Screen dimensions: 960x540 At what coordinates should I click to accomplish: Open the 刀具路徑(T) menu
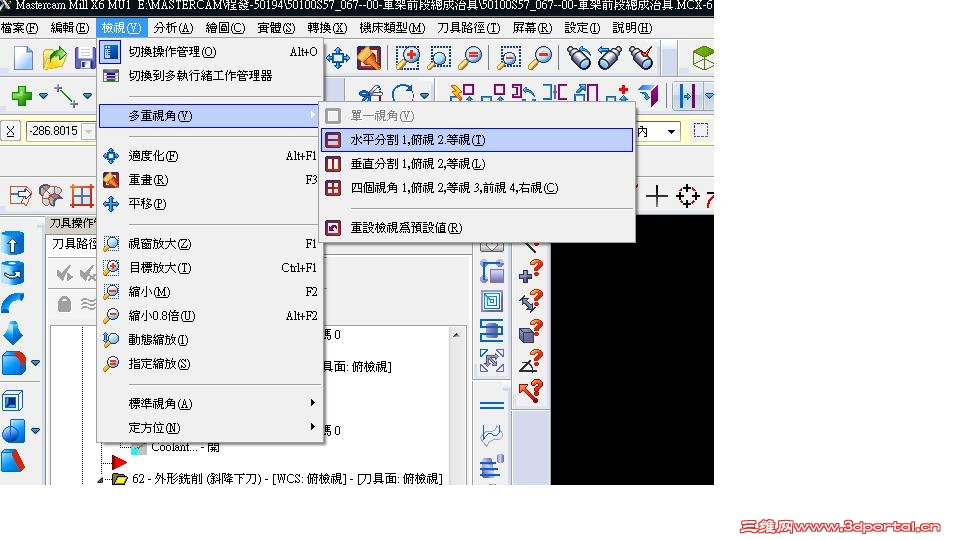click(468, 28)
